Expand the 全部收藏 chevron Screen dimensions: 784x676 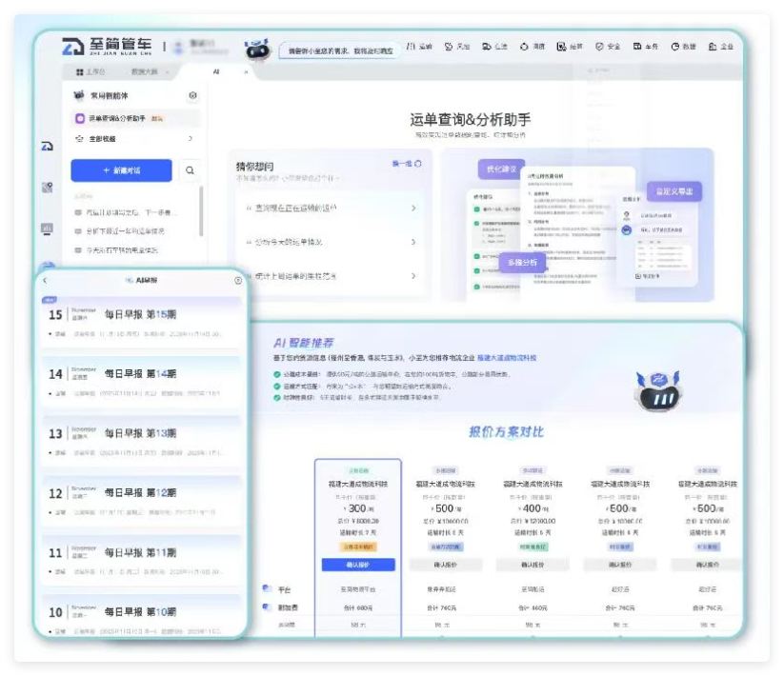pos(190,138)
